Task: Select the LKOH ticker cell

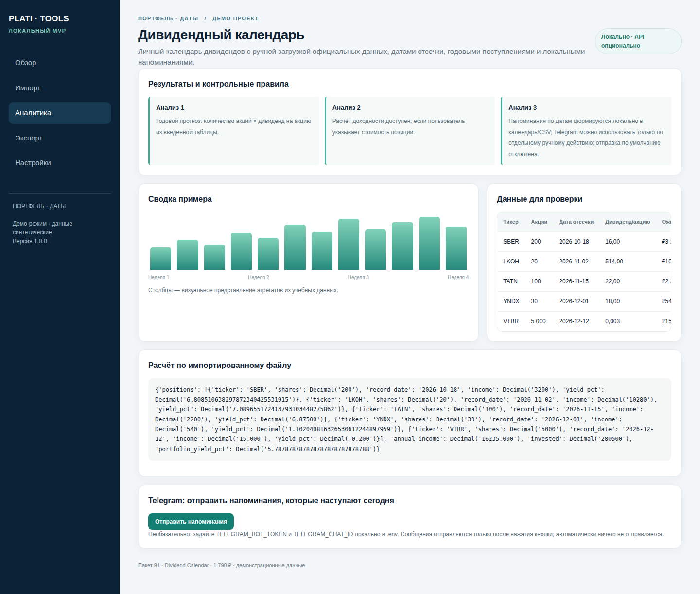Action: [x=511, y=262]
